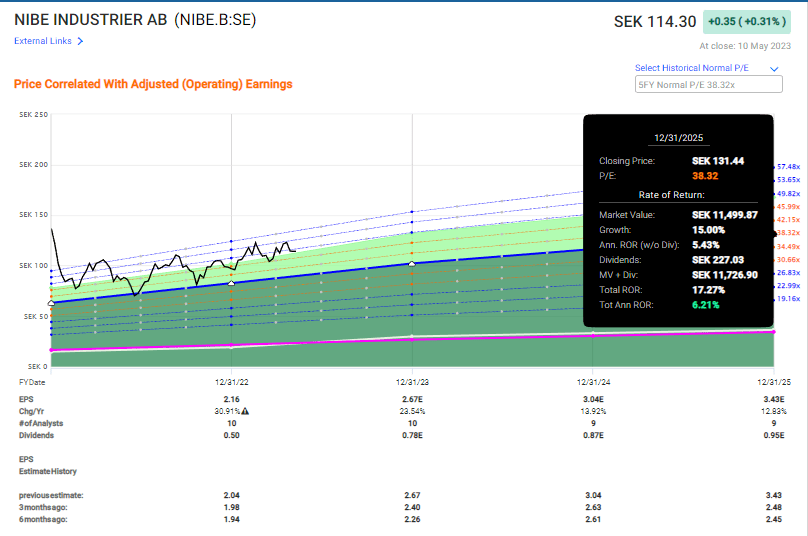Click the 53.65x P/E line label

(x=788, y=180)
